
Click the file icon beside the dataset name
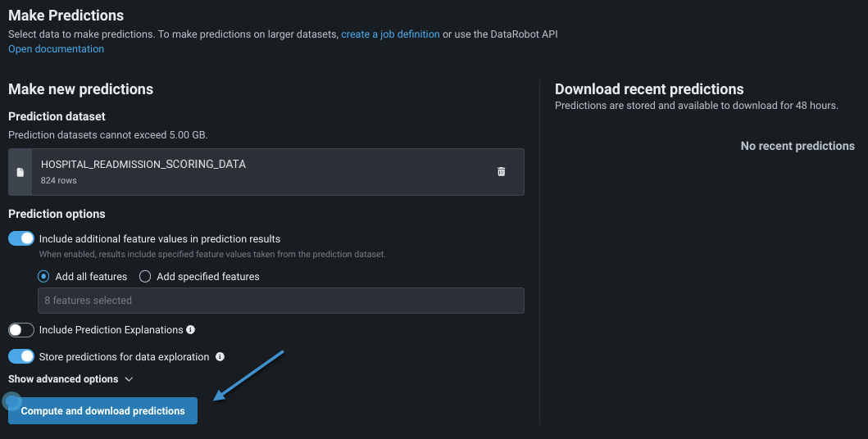click(x=20, y=172)
